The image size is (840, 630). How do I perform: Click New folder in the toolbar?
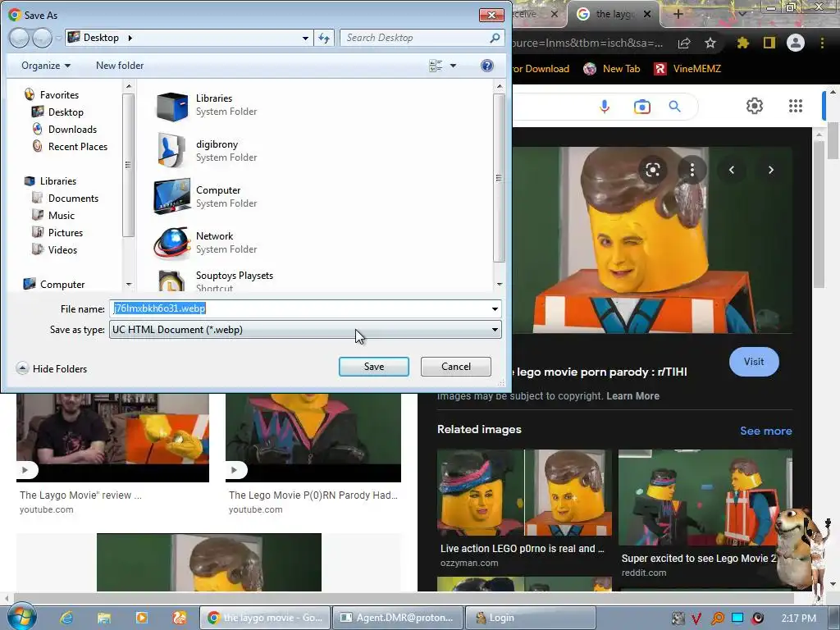click(120, 66)
